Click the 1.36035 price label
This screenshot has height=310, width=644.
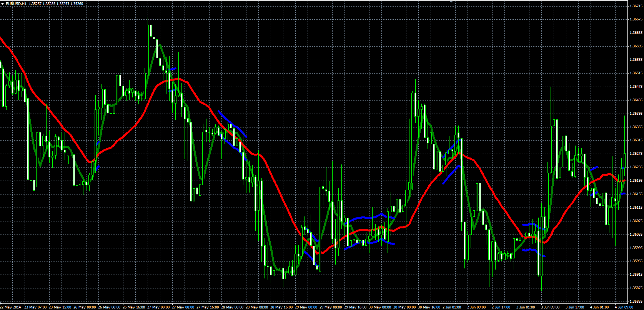coord(636,235)
